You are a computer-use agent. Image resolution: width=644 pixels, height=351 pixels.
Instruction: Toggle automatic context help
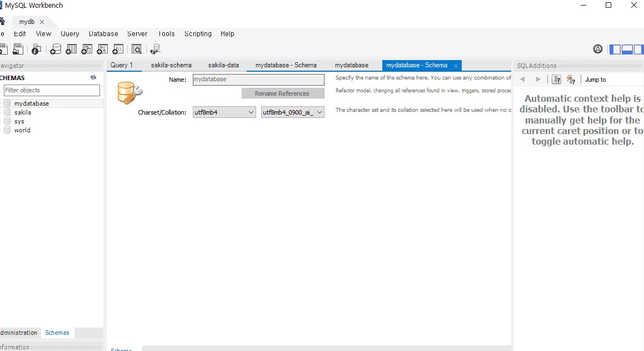click(571, 80)
